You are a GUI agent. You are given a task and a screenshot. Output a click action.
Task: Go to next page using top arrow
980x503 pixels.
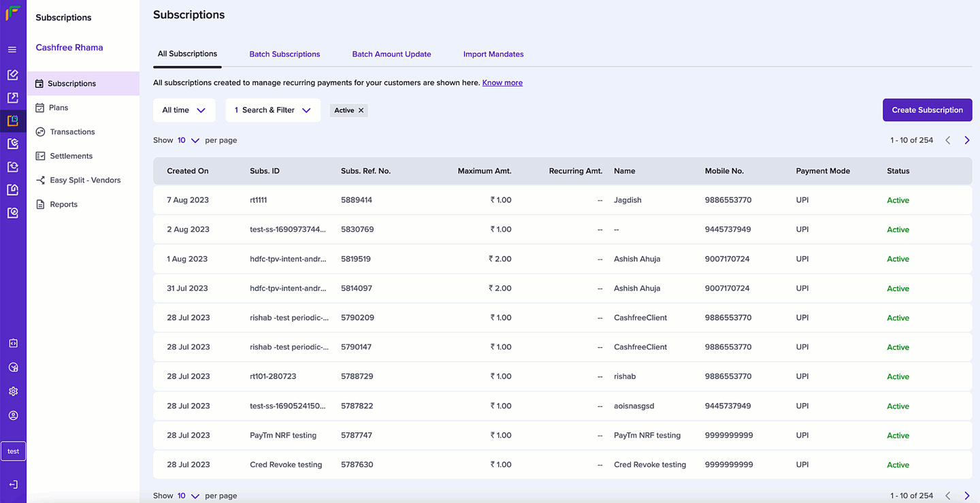click(x=967, y=140)
